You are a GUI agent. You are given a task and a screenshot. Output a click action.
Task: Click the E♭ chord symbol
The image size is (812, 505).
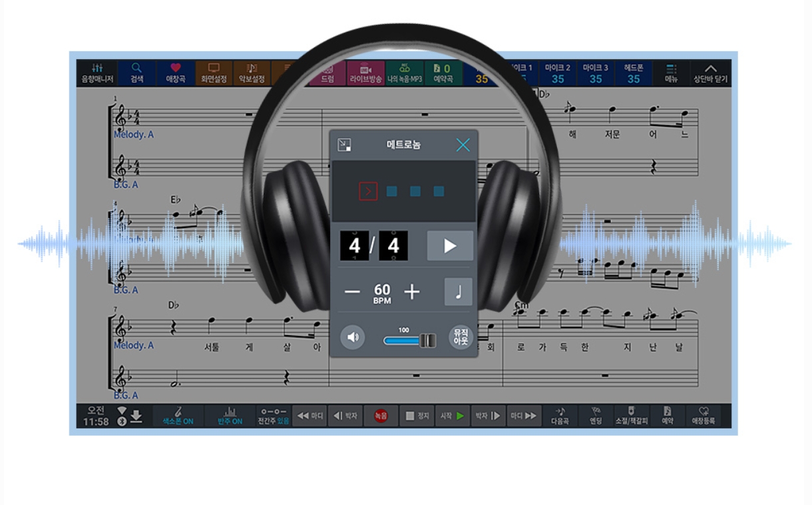tap(176, 200)
